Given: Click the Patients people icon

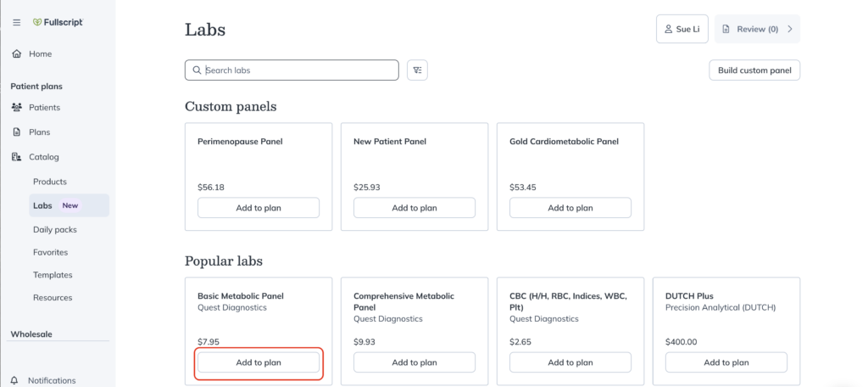Looking at the screenshot, I should 17,107.
